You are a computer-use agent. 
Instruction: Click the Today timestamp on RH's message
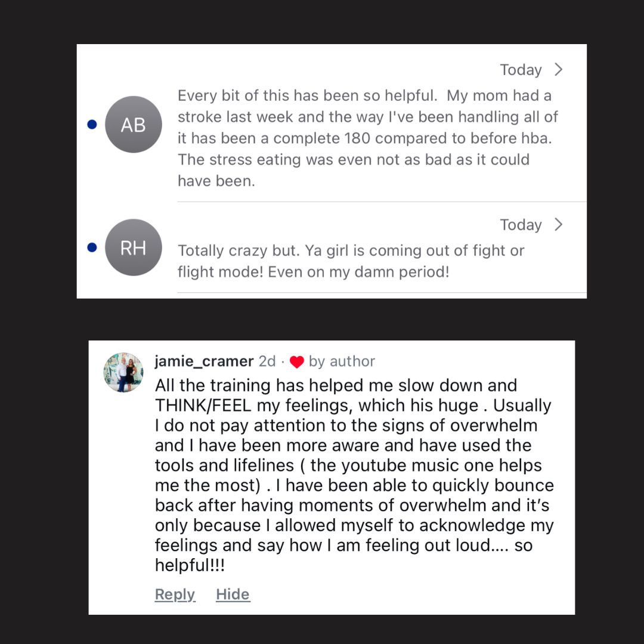click(x=521, y=225)
